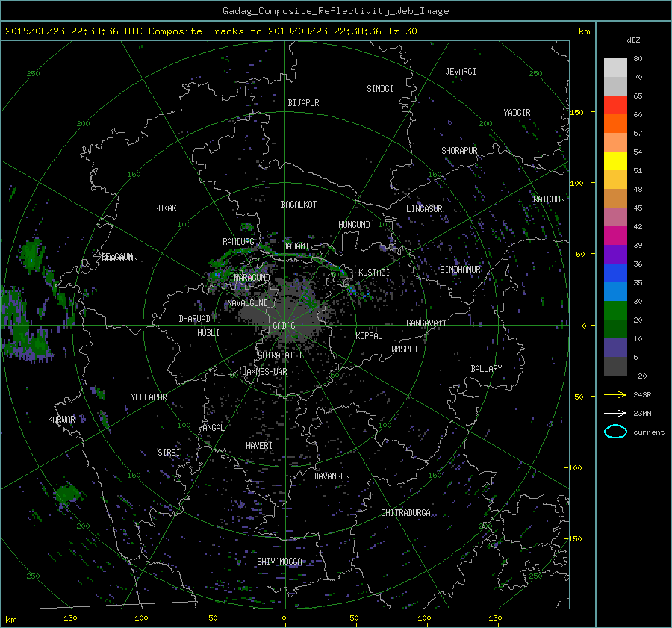This screenshot has height=628, width=672.
Task: Click the HOSPET city label
Action: [x=405, y=349]
